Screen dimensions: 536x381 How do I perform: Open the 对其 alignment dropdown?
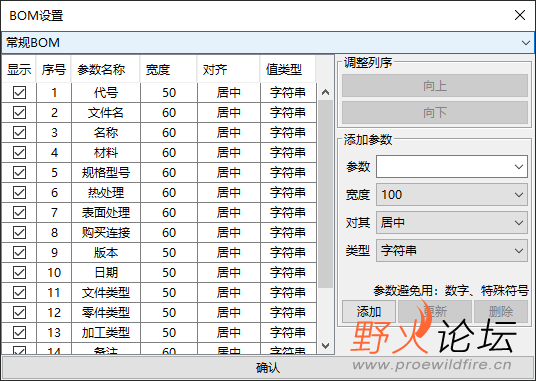click(x=452, y=223)
